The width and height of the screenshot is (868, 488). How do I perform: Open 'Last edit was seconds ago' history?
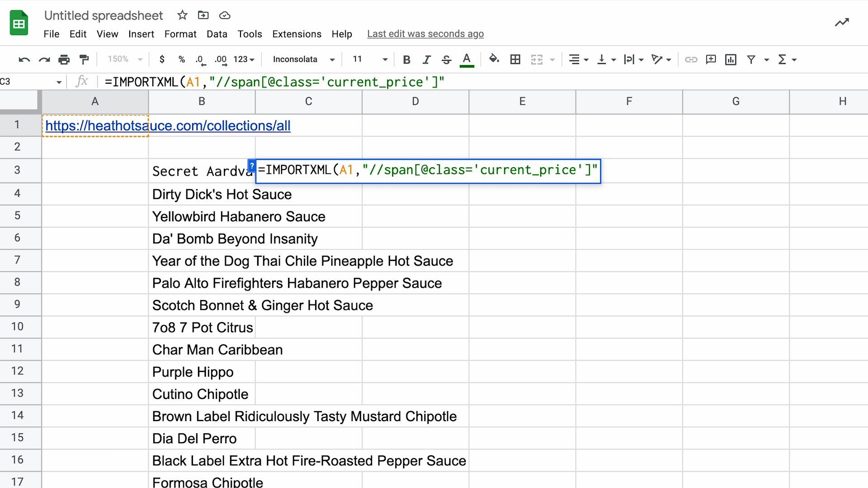point(425,34)
